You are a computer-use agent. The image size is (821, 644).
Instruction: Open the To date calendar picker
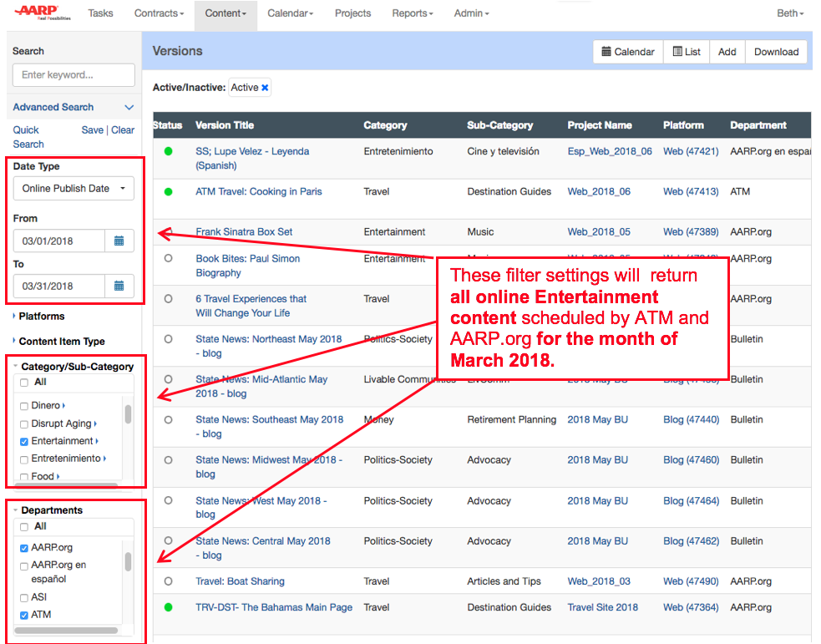coord(119,286)
